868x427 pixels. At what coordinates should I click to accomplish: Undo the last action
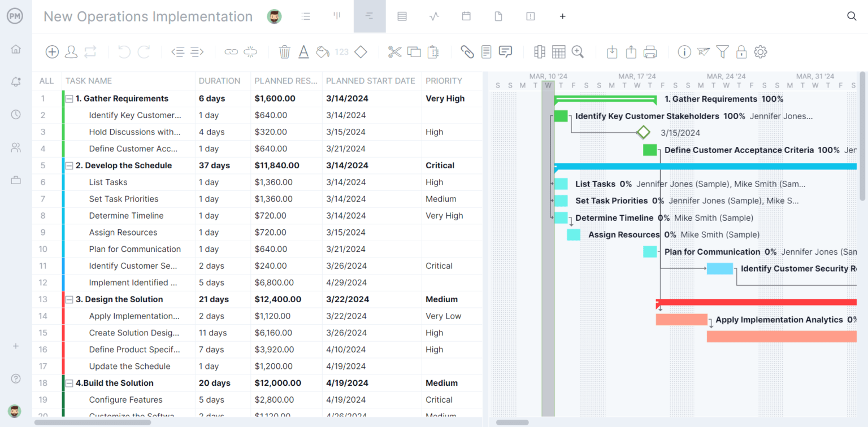pyautogui.click(x=124, y=51)
